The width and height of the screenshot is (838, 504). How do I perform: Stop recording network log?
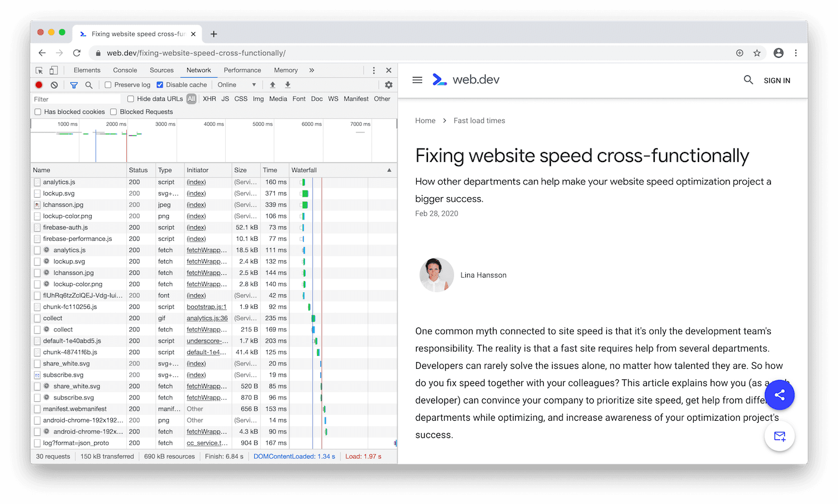pyautogui.click(x=38, y=84)
